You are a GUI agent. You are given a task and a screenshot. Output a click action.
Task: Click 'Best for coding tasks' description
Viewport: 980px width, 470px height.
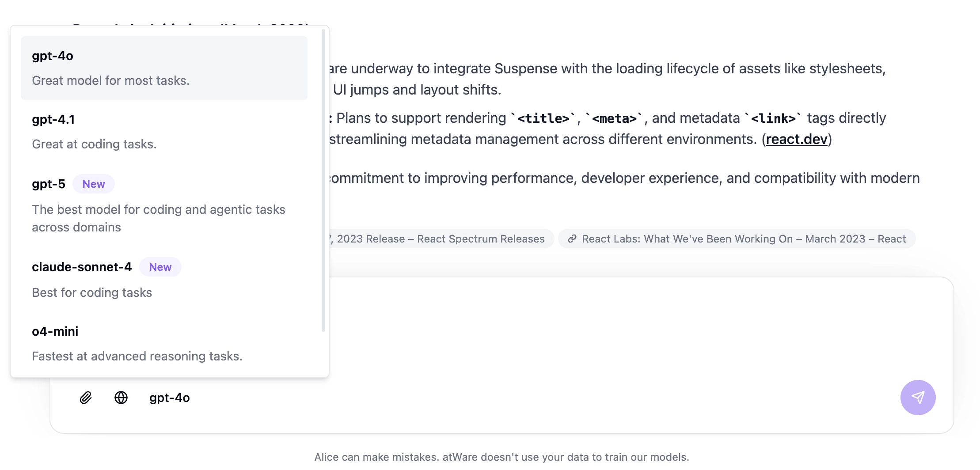tap(92, 292)
